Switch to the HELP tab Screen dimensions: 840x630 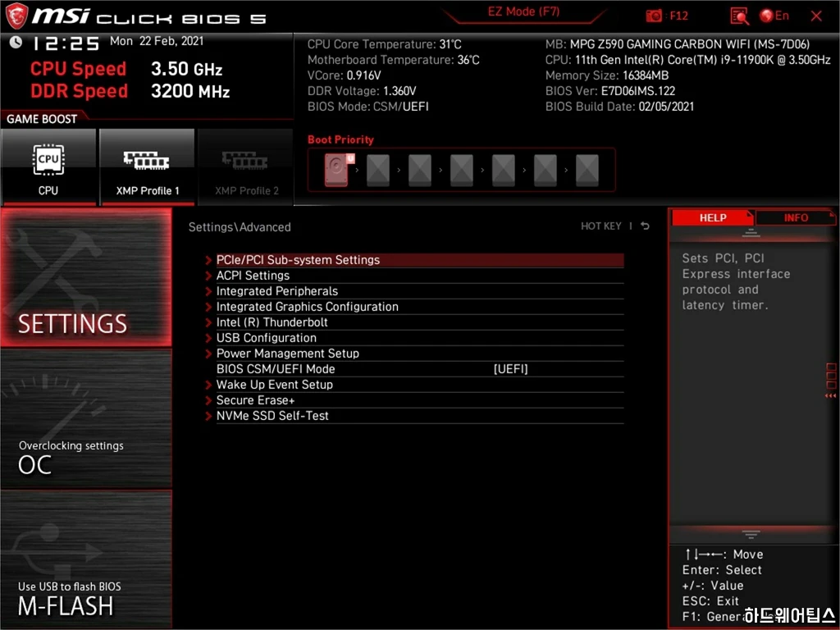coord(713,217)
